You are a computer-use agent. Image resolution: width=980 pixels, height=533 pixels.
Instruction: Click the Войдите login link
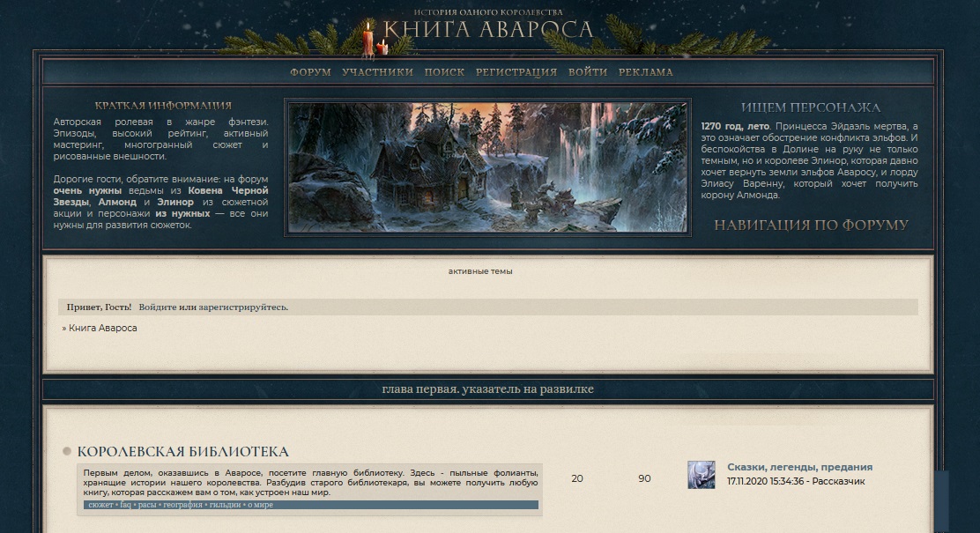pyautogui.click(x=158, y=307)
